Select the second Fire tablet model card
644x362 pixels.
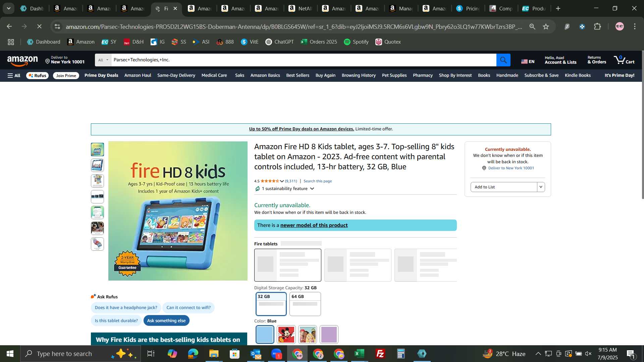pyautogui.click(x=358, y=265)
